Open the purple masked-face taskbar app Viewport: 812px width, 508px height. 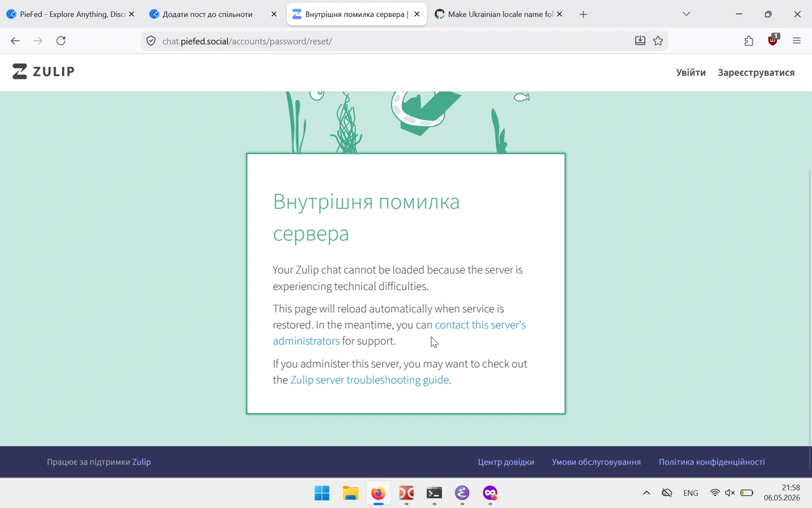[490, 493]
